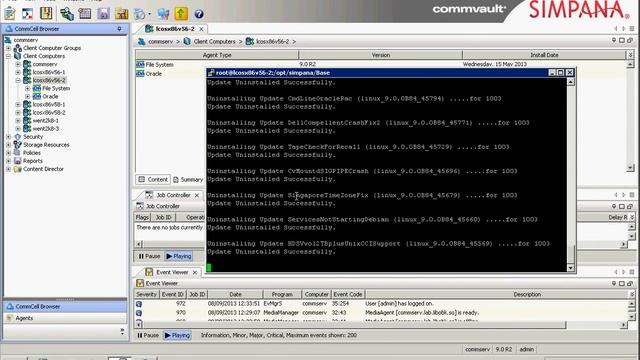This screenshot has height=360, width=640.
Task: Select the Job Controller tab
Action: pos(173,195)
